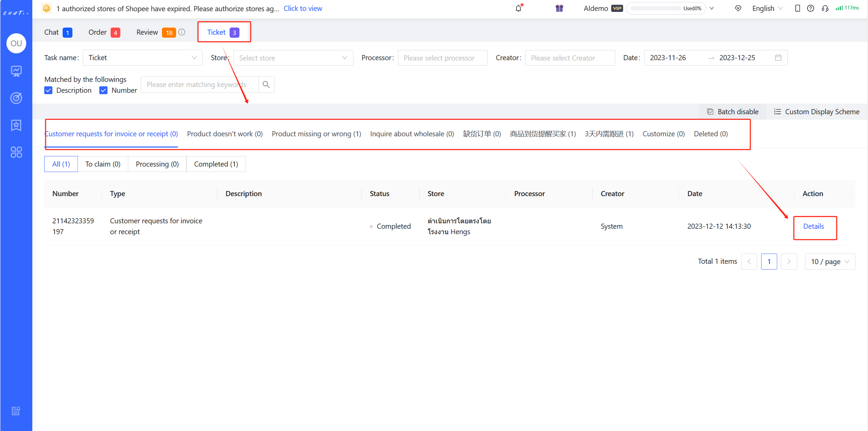Click the keyword search magnifier icon
The image size is (868, 431).
pyautogui.click(x=266, y=84)
